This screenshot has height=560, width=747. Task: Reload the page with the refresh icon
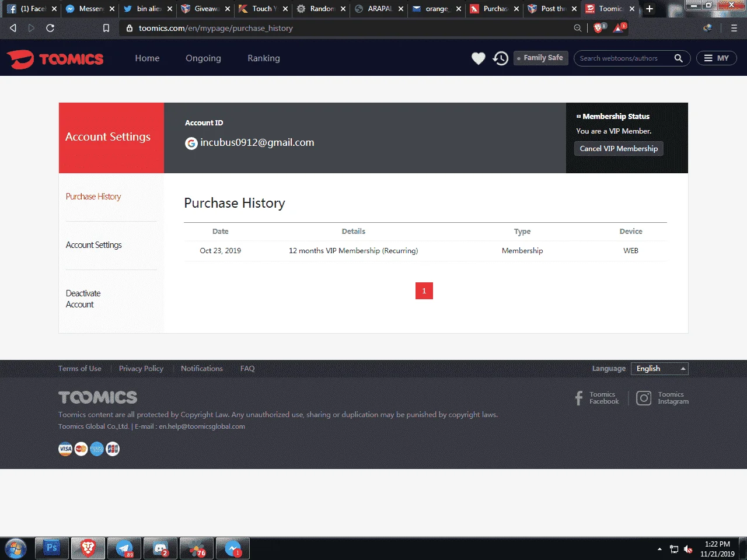[x=50, y=28]
